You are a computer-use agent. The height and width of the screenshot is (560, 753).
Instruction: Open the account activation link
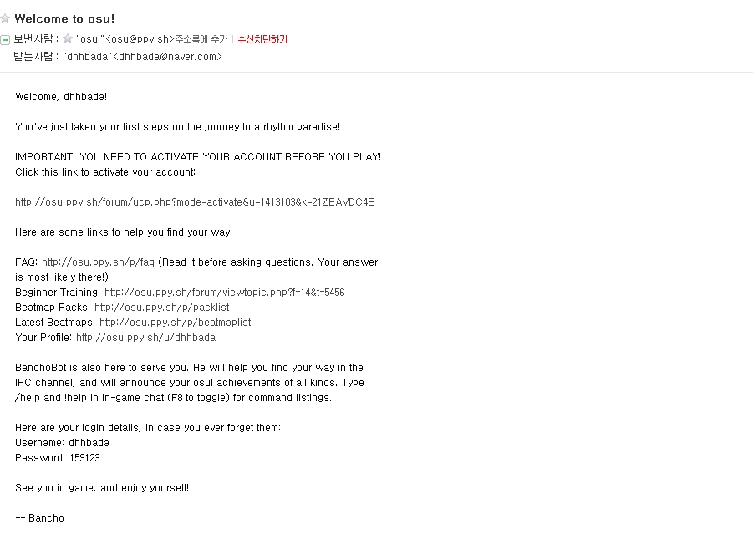pyautogui.click(x=195, y=202)
